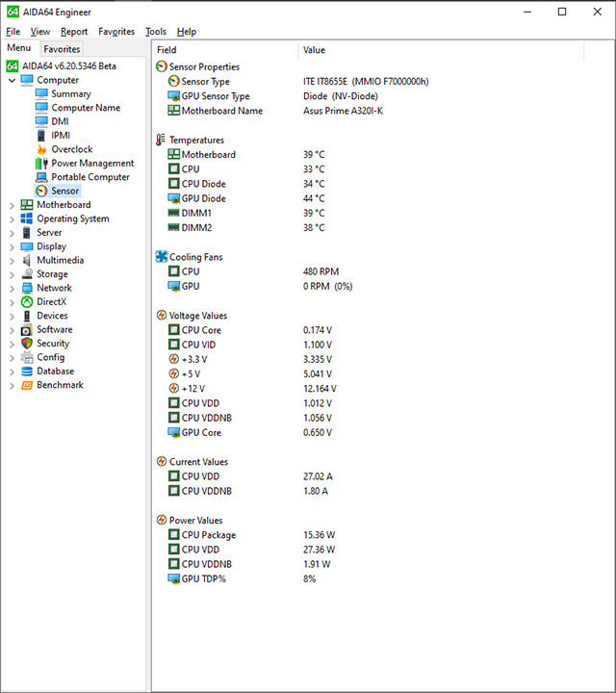
Task: Click the 480 RPM fan value
Action: pos(321,271)
